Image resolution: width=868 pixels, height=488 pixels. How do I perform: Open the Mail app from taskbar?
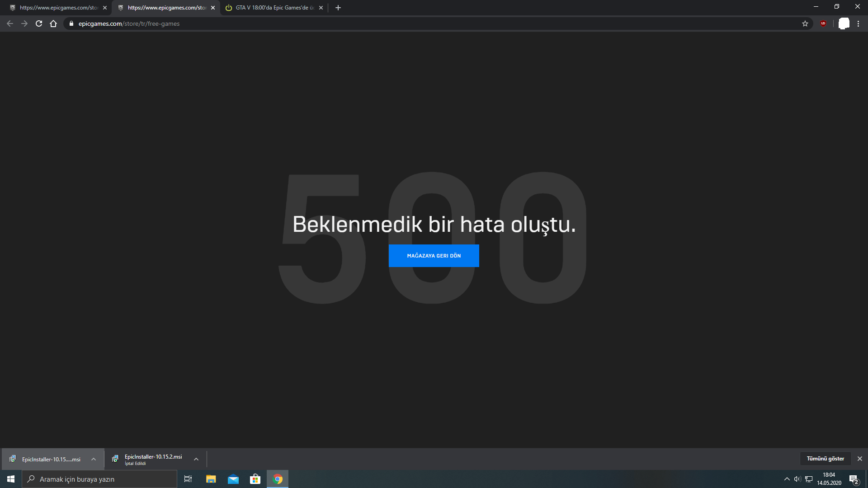tap(233, 479)
